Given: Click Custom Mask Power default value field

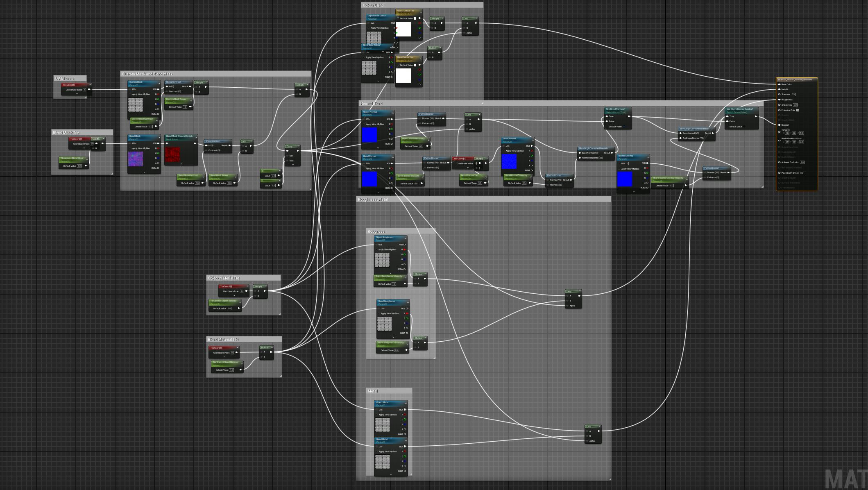Looking at the screenshot, I should pos(185,107).
